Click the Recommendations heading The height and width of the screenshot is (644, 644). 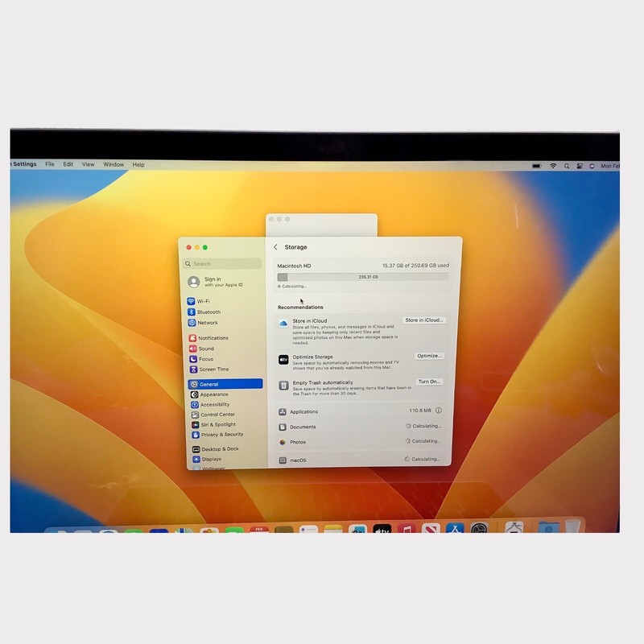coord(300,307)
